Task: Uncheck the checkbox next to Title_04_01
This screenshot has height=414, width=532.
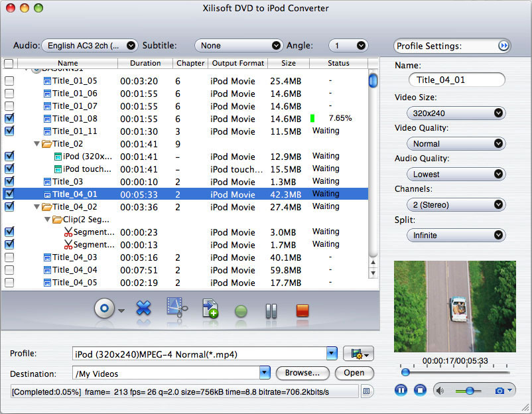Action: [x=9, y=194]
